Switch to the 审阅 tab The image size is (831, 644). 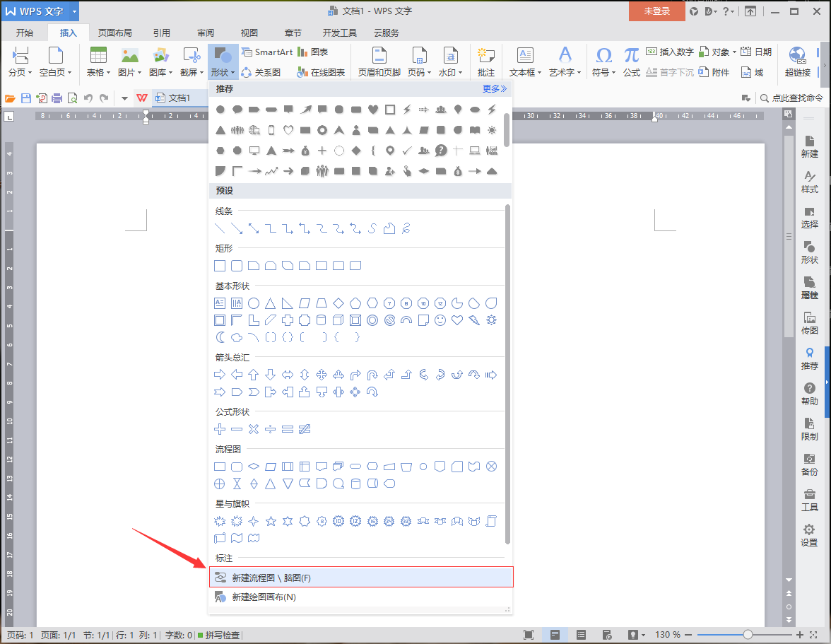click(206, 33)
